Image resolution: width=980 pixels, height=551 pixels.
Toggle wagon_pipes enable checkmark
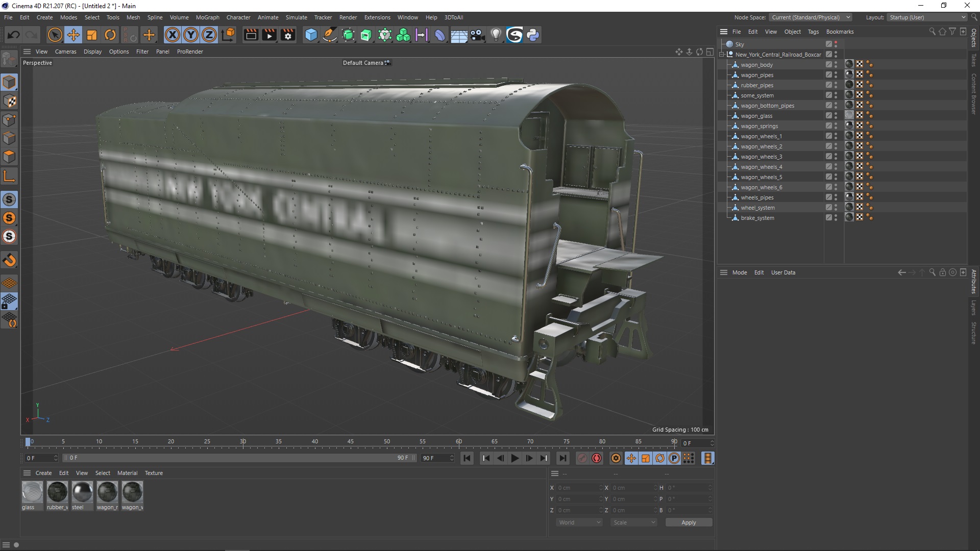pyautogui.click(x=829, y=75)
